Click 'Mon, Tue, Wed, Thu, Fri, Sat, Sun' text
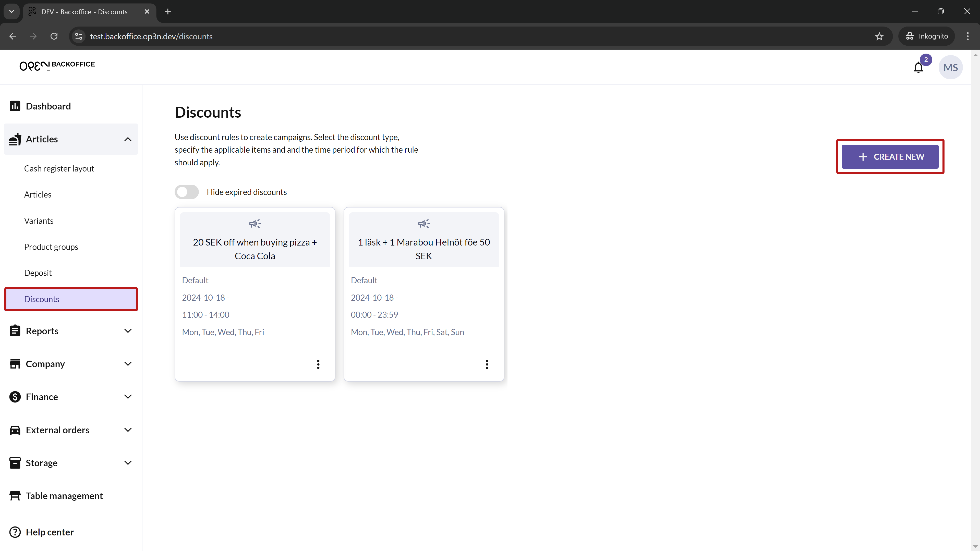The width and height of the screenshot is (980, 551). 407,332
